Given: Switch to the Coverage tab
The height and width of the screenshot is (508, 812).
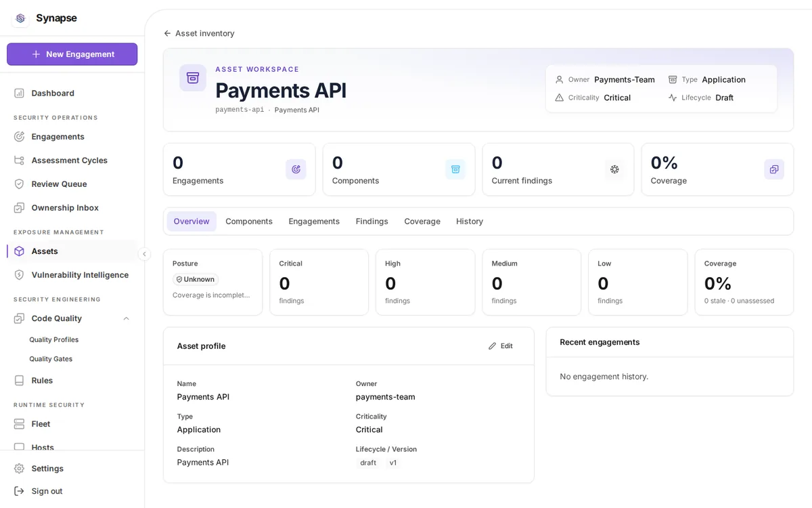Looking at the screenshot, I should click(422, 221).
